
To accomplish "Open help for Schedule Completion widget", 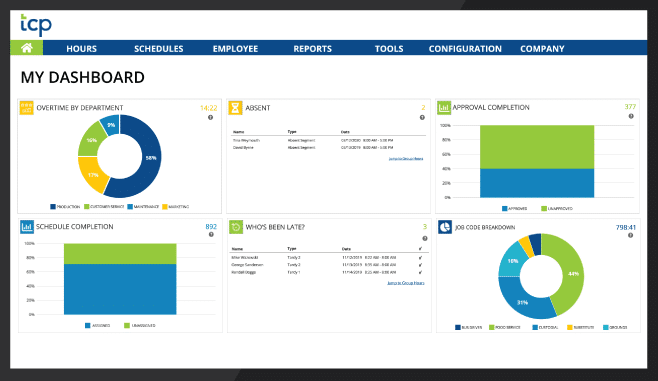I will 211,235.
